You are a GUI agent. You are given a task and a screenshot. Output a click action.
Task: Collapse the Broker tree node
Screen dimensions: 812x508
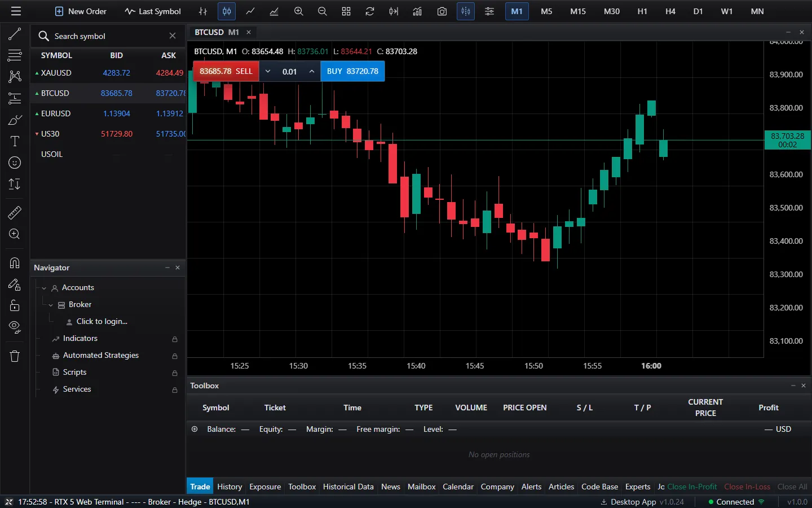tap(51, 305)
